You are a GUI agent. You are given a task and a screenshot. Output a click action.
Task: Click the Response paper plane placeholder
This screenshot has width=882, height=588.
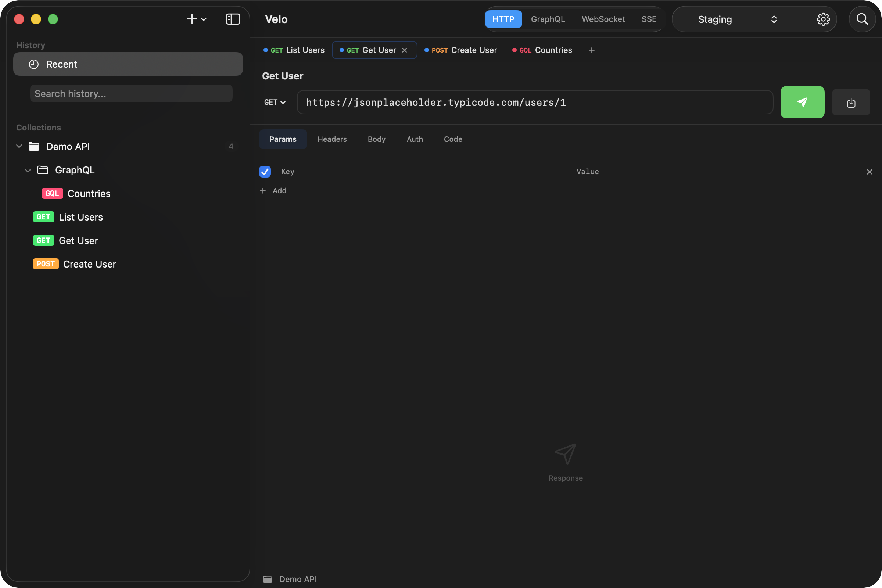(566, 454)
